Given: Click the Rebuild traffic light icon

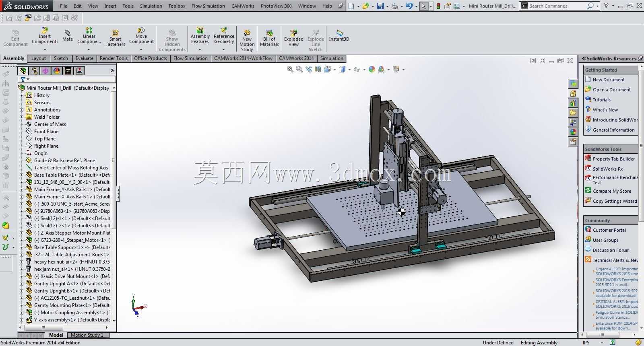Looking at the screenshot, I should (438, 6).
